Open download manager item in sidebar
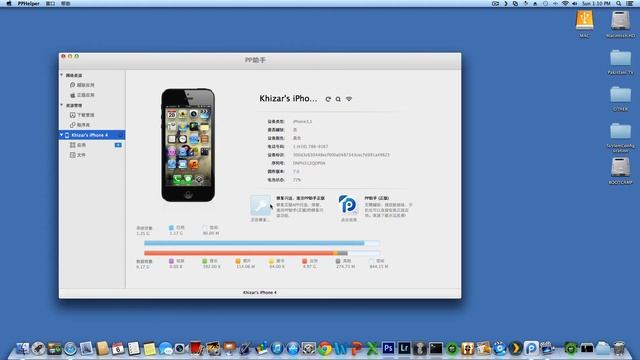 coord(82,115)
